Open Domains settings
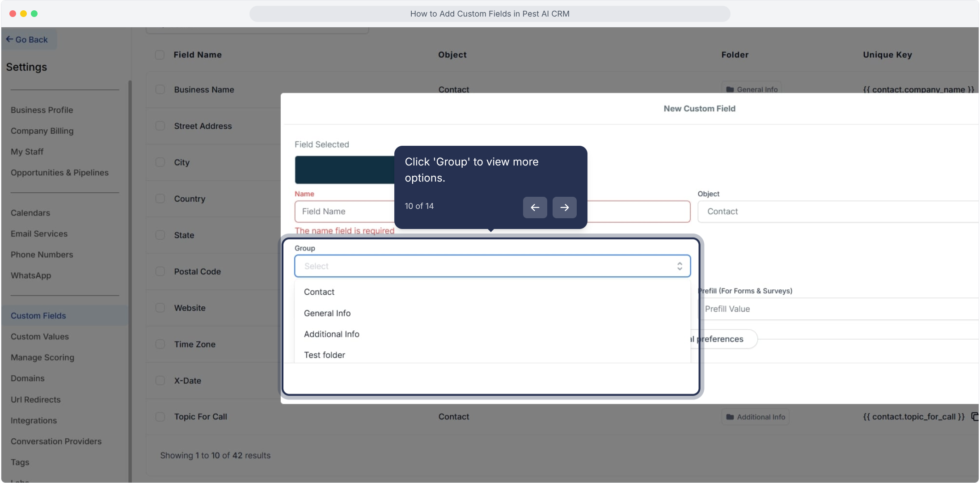The height and width of the screenshot is (483, 980). [28, 378]
